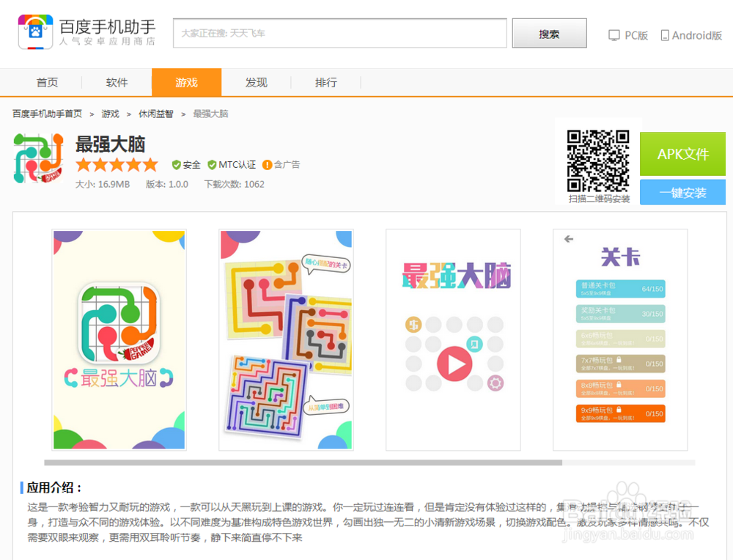Click the screenshot gallery horizontal scrollbar
This screenshot has width=733, height=560.
(303, 463)
